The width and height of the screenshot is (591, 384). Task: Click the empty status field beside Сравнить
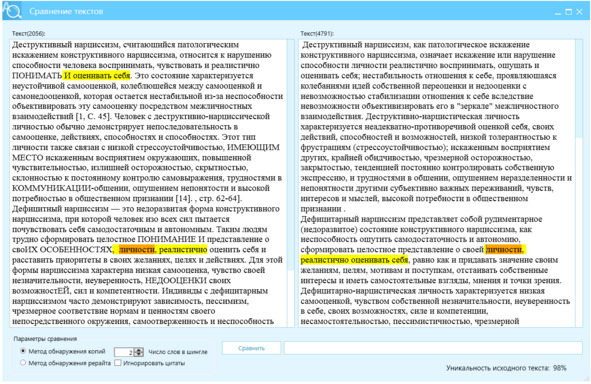[433, 348]
